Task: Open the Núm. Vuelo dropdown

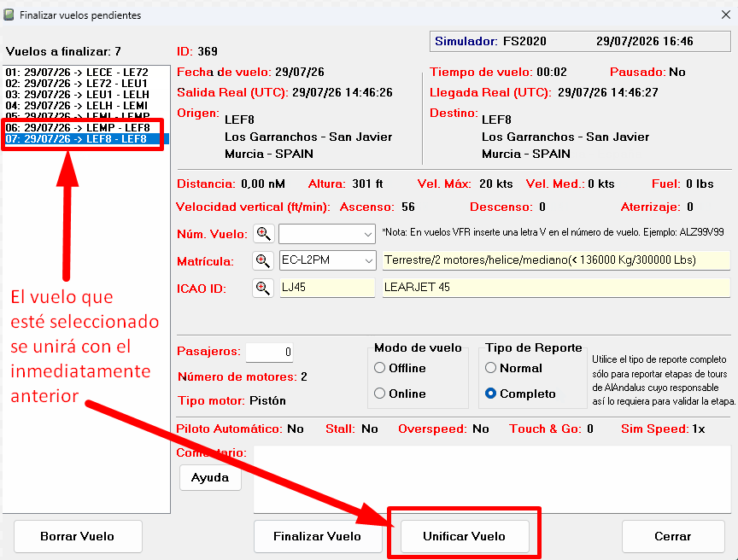Action: click(367, 234)
